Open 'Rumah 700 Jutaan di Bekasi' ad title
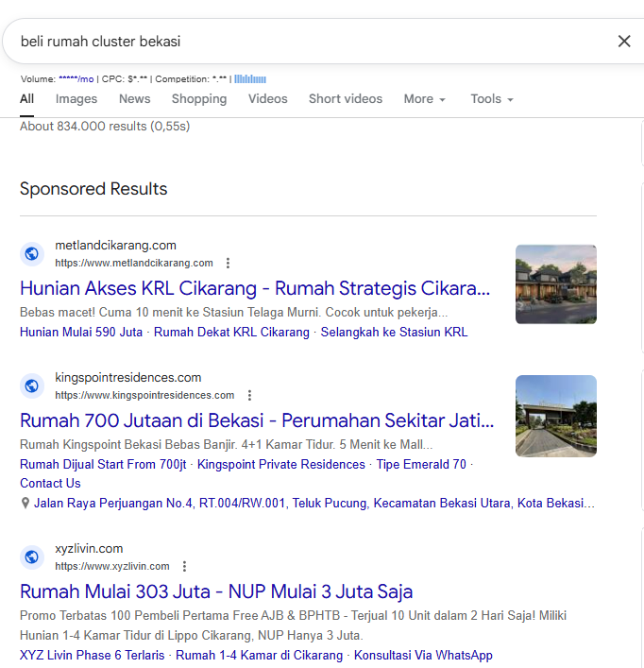Screen dimensions: 644x668 [257, 420]
